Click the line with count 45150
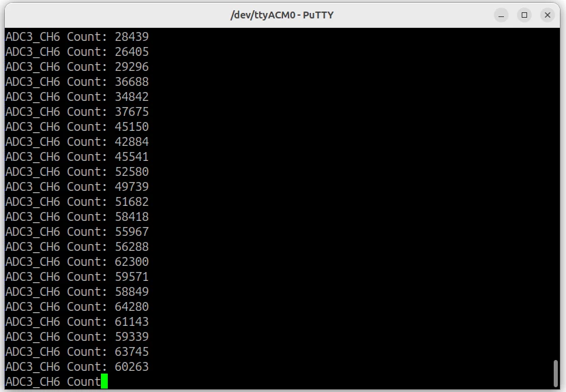Image resolution: width=566 pixels, height=392 pixels. 77,127
